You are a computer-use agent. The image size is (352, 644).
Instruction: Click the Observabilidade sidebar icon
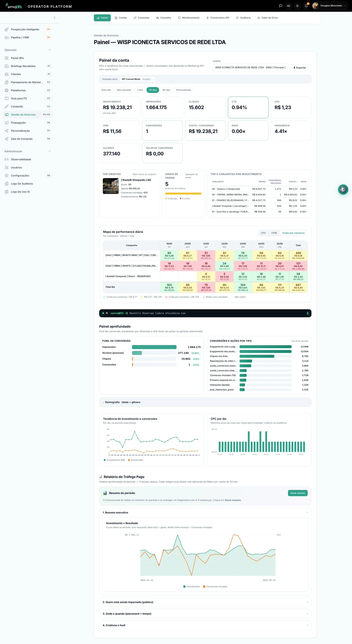[x=7, y=160]
